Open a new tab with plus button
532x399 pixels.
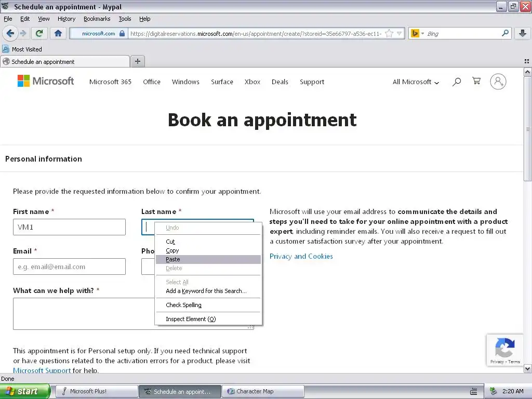point(137,61)
